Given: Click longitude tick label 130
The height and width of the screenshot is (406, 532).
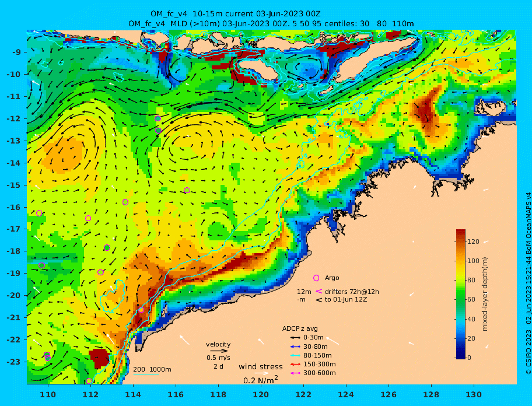Looking at the screenshot, I should tap(474, 395).
